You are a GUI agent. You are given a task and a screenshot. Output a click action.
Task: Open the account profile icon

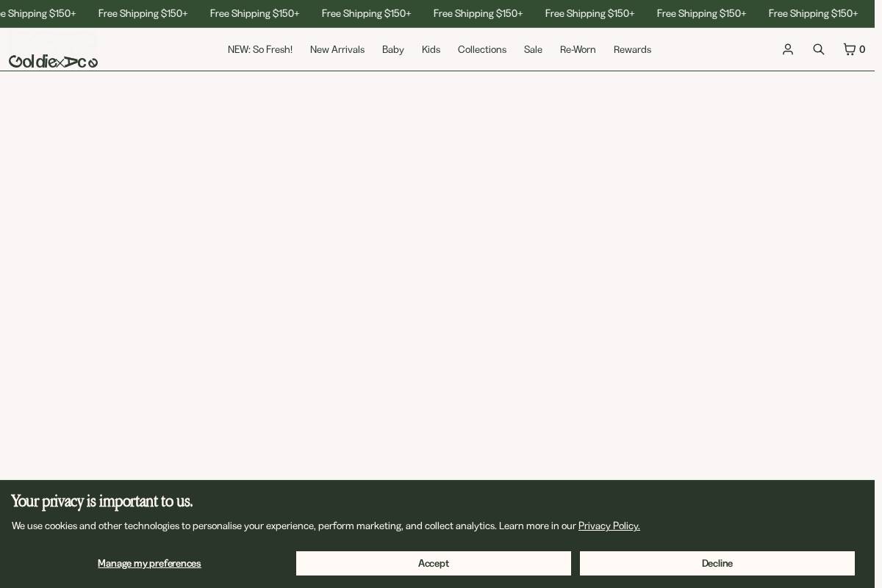pyautogui.click(x=788, y=49)
